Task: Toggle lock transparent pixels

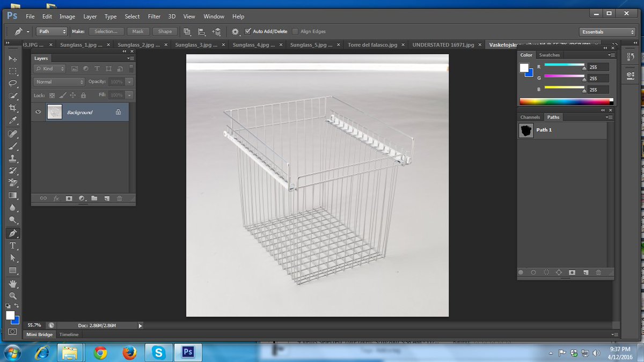Action: click(x=52, y=95)
